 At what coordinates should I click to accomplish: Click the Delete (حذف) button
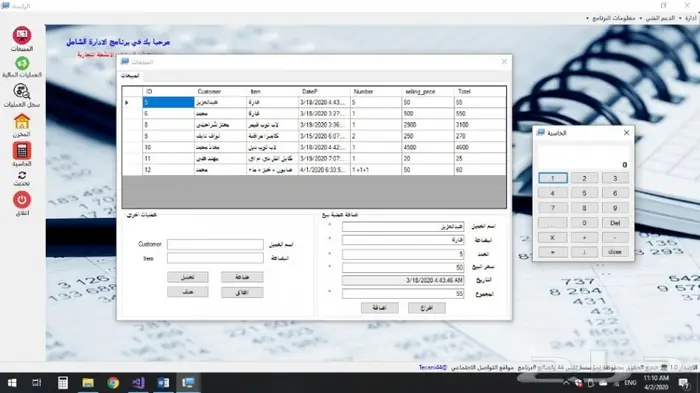pos(188,292)
